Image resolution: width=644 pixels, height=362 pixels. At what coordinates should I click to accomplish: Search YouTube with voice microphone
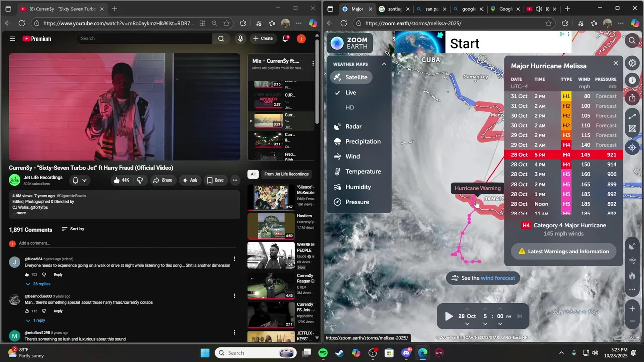[x=240, y=39]
